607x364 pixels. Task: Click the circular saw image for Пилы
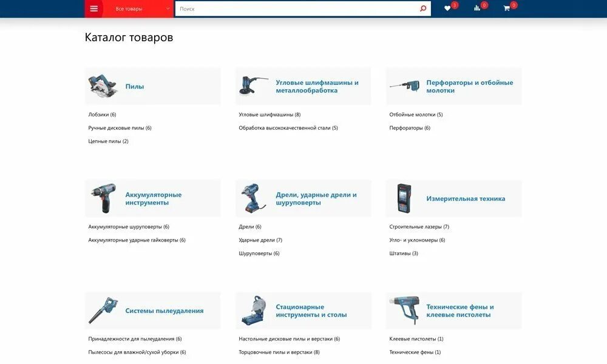(103, 86)
